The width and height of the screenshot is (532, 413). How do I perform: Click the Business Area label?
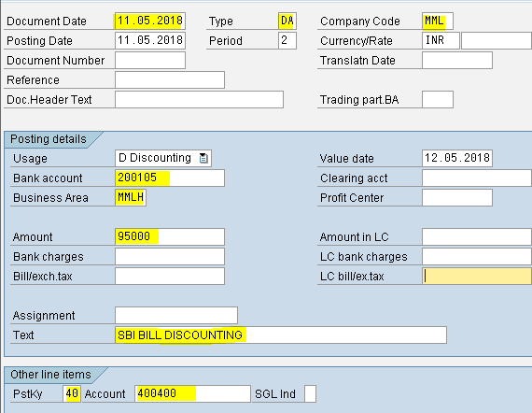coord(50,198)
